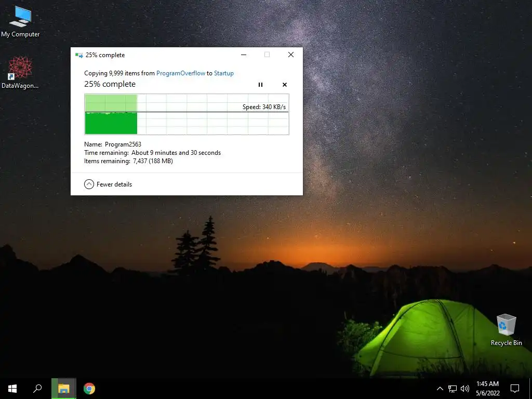Open the My Computer desktop icon
532x399 pixels.
pyautogui.click(x=20, y=21)
